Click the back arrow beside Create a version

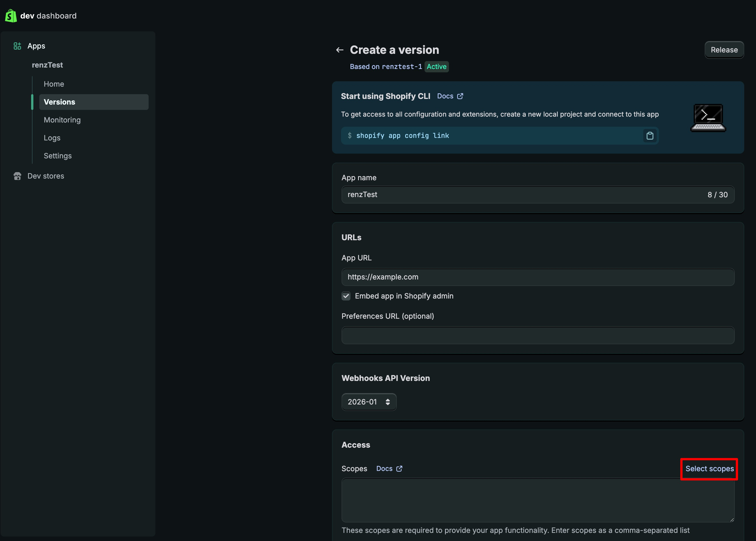pyautogui.click(x=340, y=50)
